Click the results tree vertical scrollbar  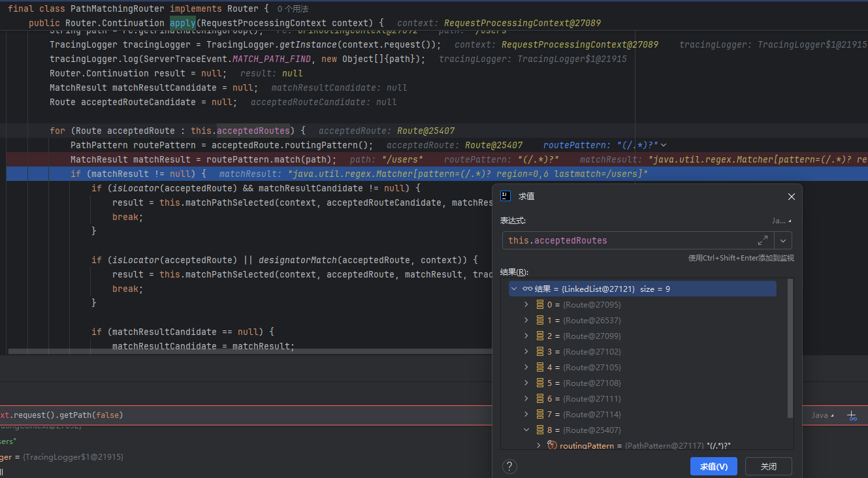coord(790,349)
